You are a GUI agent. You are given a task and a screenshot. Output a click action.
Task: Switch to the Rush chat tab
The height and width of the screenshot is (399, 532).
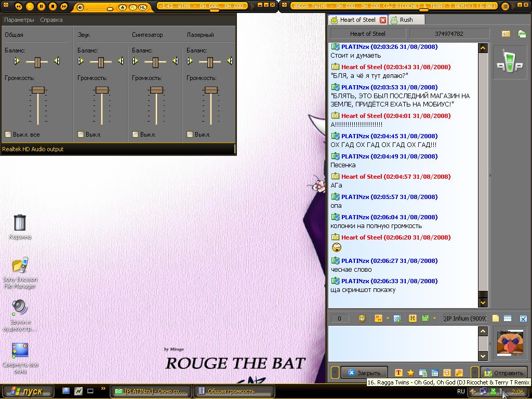coord(406,20)
